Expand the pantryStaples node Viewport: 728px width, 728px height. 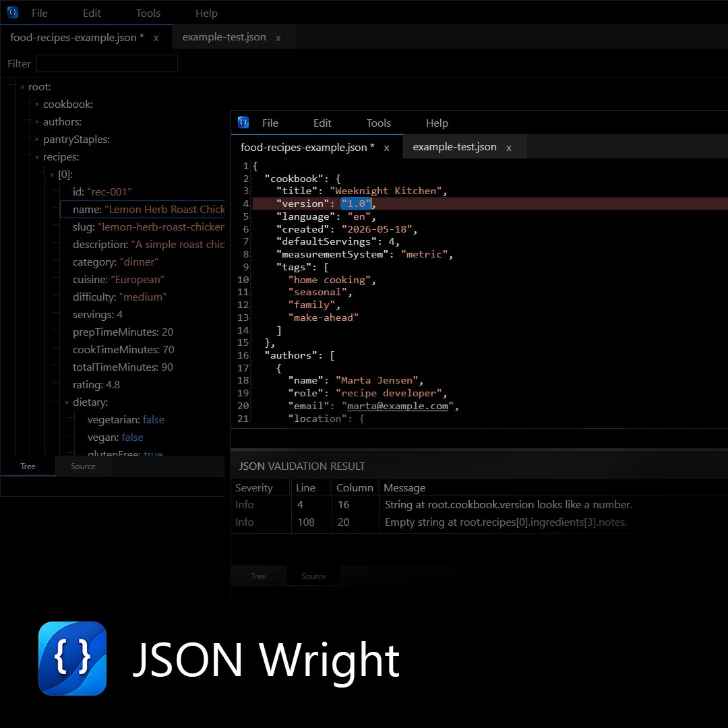point(37,140)
